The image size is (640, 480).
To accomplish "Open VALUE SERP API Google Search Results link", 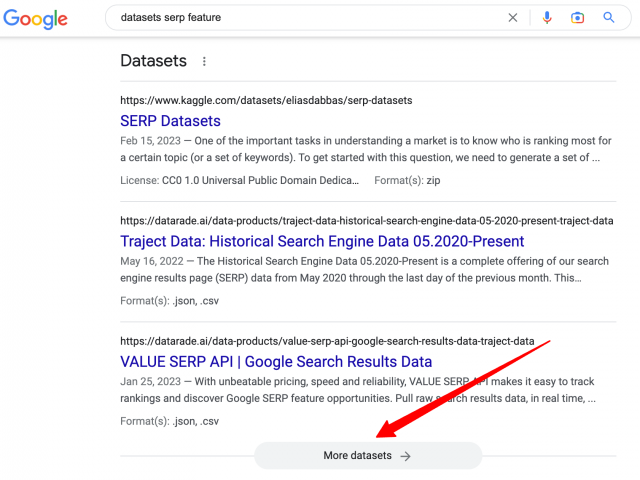I will pyautogui.click(x=276, y=362).
